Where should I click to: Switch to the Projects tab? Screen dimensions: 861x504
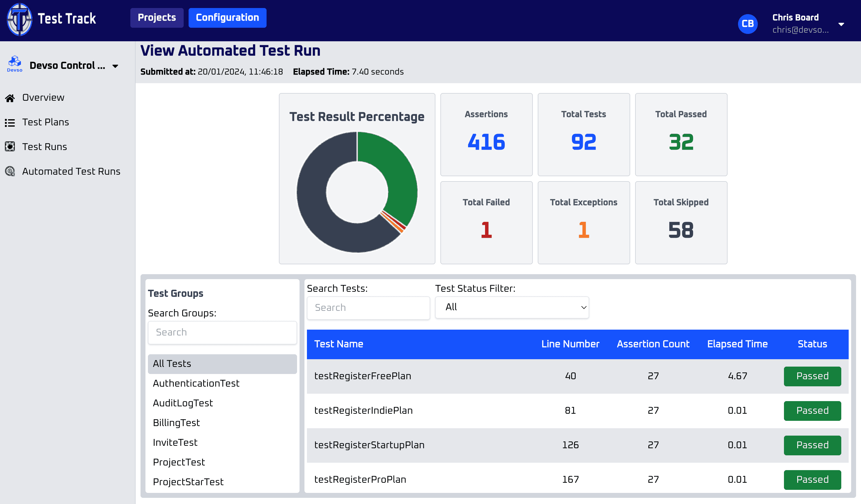pos(157,18)
